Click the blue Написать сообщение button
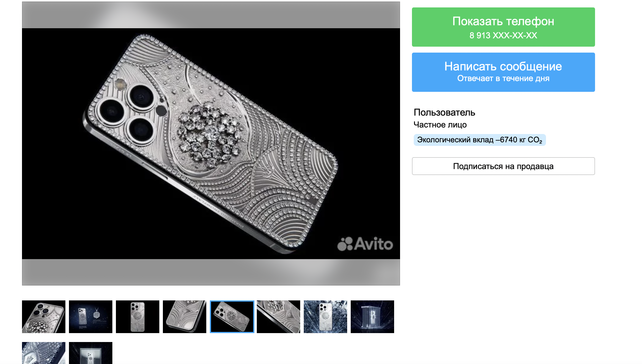The image size is (642, 364). (x=503, y=72)
